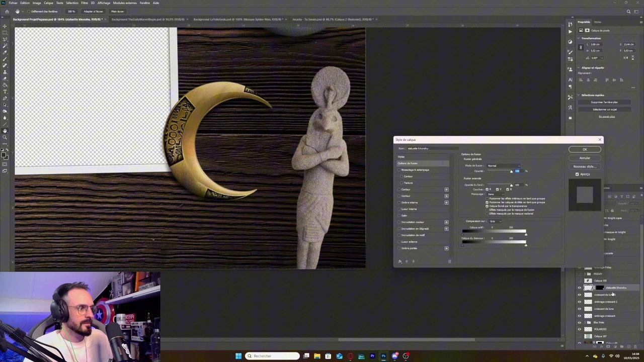644x362 pixels.
Task: Open the Calque menu
Action: (x=48, y=3)
